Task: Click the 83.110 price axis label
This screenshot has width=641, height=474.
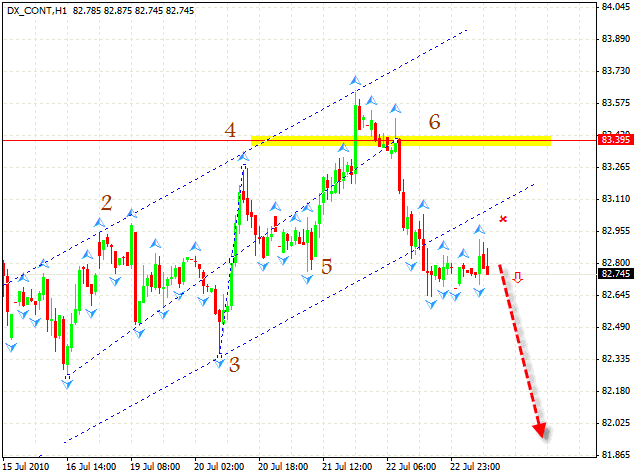Action: (x=616, y=199)
